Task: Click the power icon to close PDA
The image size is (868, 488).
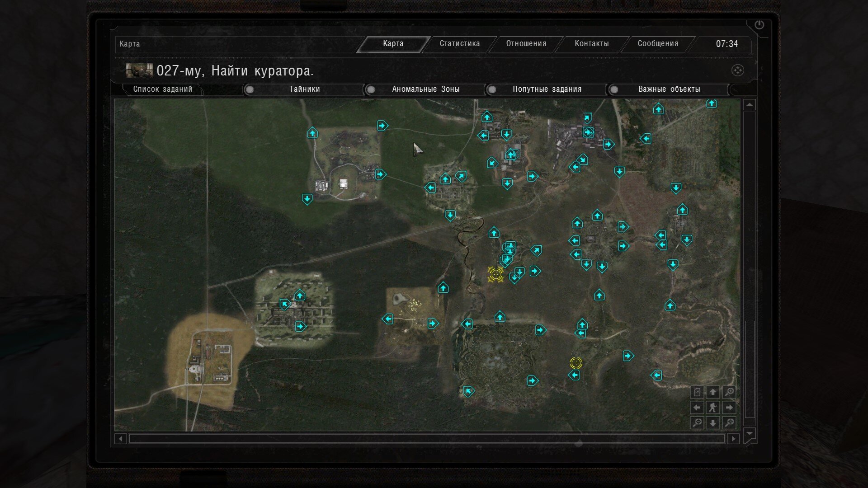Action: 759,25
